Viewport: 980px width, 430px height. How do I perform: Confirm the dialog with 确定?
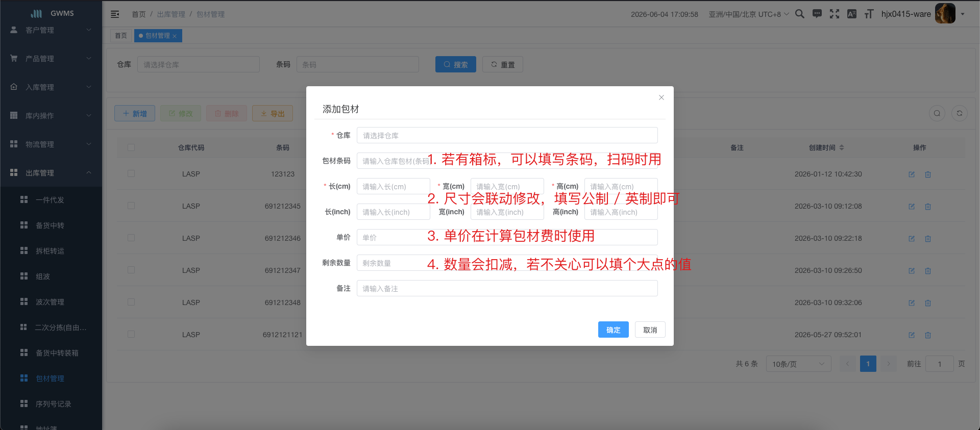coord(614,330)
